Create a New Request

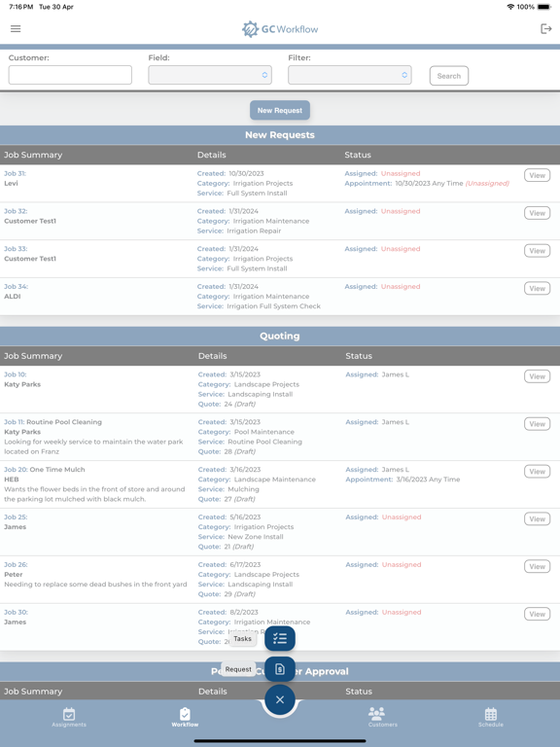pyautogui.click(x=280, y=110)
